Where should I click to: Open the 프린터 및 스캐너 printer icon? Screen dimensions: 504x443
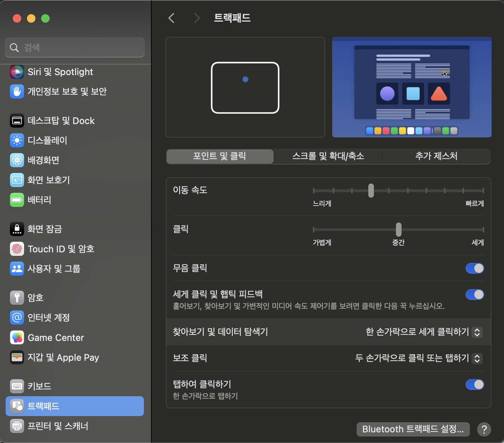pyautogui.click(x=17, y=426)
